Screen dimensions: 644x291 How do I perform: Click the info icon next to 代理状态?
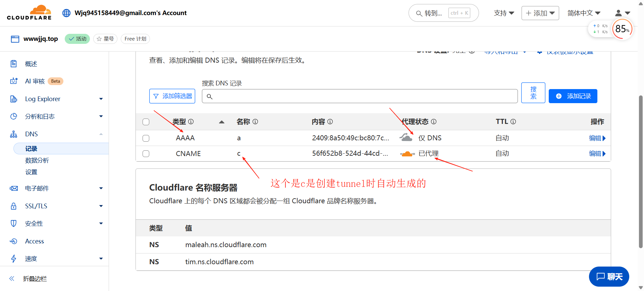click(x=434, y=122)
